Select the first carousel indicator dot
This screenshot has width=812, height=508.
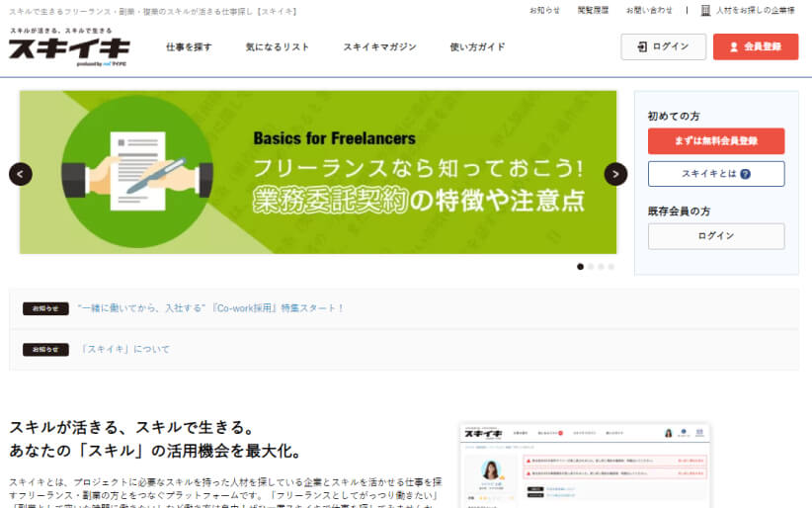[x=580, y=267]
